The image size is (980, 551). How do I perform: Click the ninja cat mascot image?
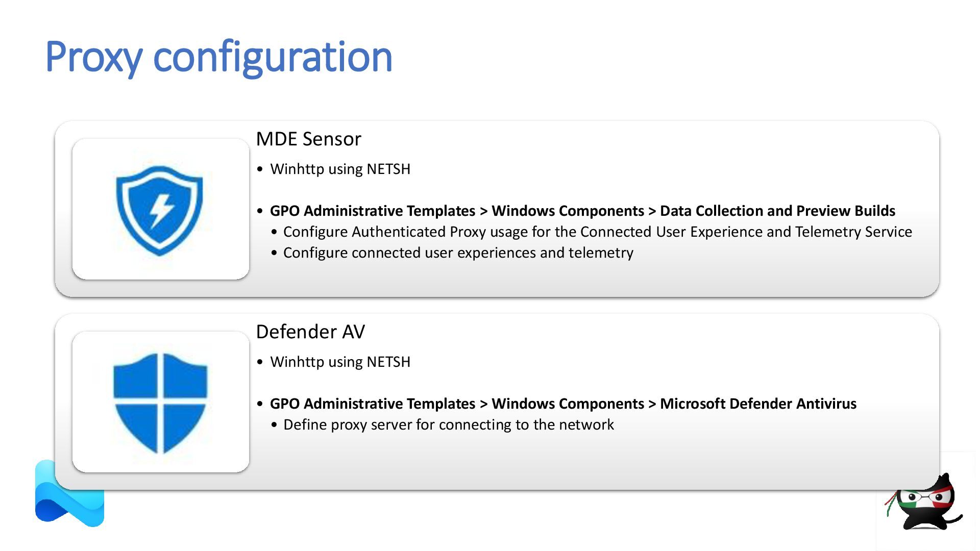pyautogui.click(x=924, y=503)
